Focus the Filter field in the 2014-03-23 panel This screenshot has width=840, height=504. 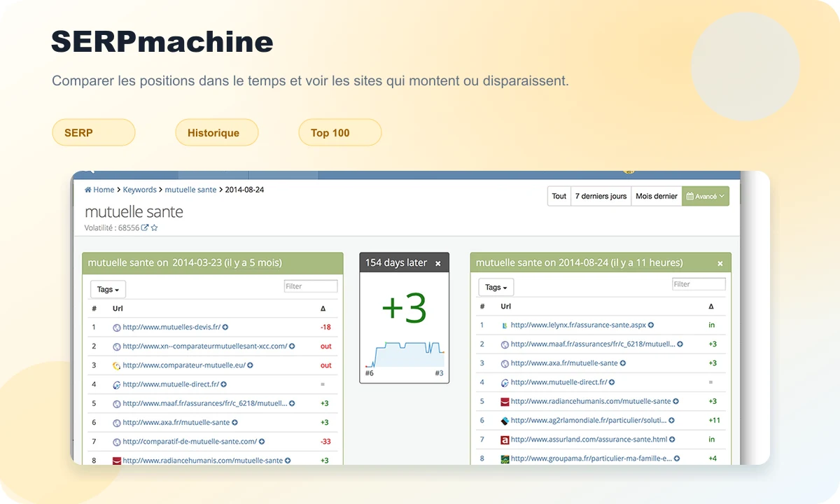(x=311, y=286)
